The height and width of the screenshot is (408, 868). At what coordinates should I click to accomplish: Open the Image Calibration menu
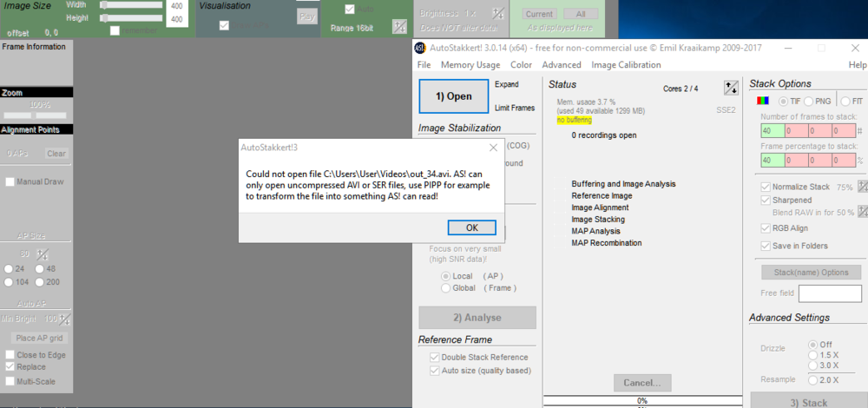pyautogui.click(x=626, y=65)
